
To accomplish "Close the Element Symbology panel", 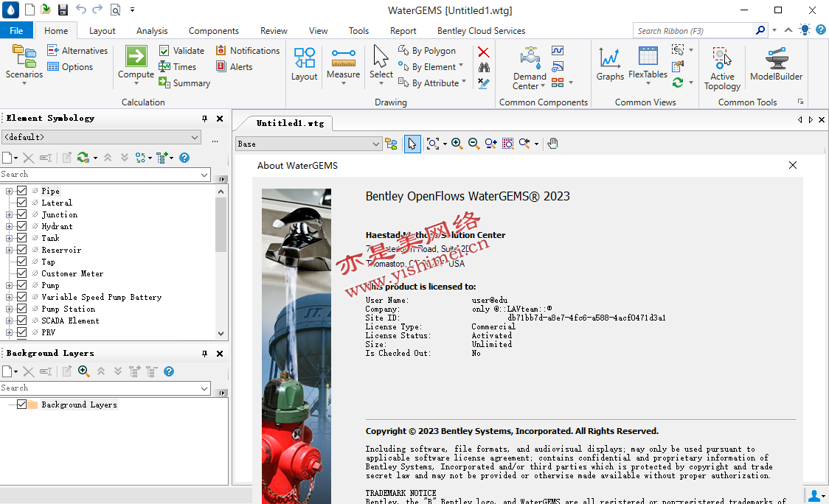I will click(220, 119).
